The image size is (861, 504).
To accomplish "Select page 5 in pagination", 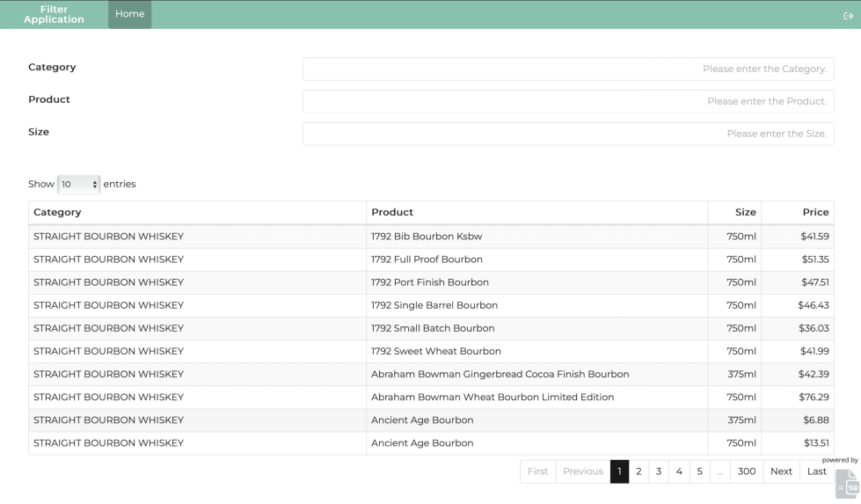I will [699, 471].
